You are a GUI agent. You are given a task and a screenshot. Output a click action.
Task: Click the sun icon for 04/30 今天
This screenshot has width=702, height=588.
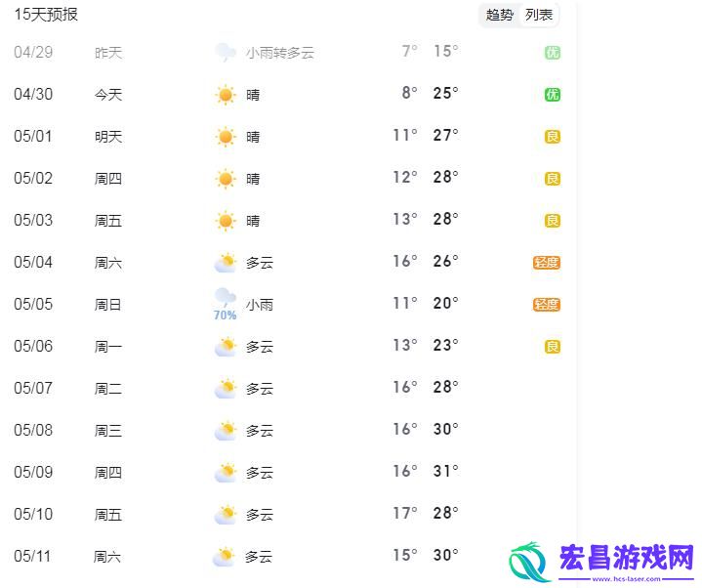[x=226, y=95]
